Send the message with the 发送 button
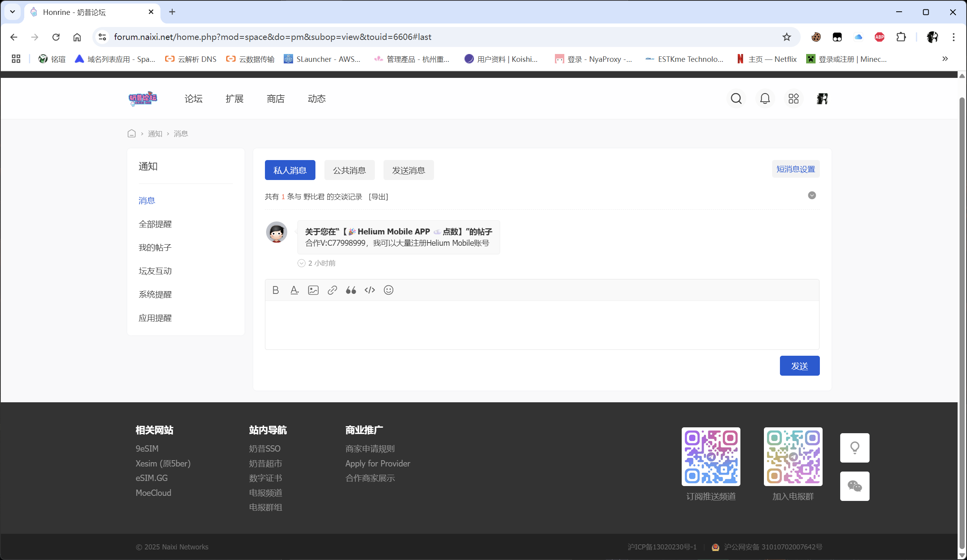Image resolution: width=967 pixels, height=560 pixels. click(800, 366)
